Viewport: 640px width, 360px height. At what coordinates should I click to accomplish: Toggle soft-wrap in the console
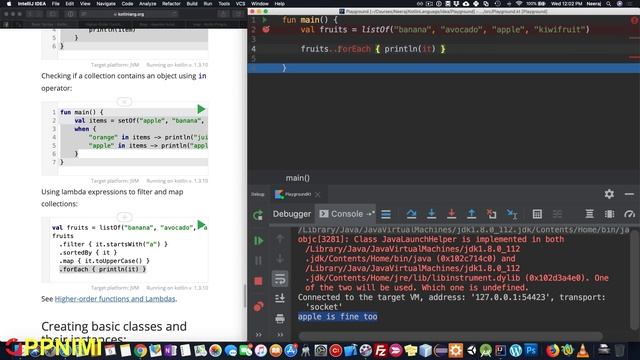[x=280, y=279]
